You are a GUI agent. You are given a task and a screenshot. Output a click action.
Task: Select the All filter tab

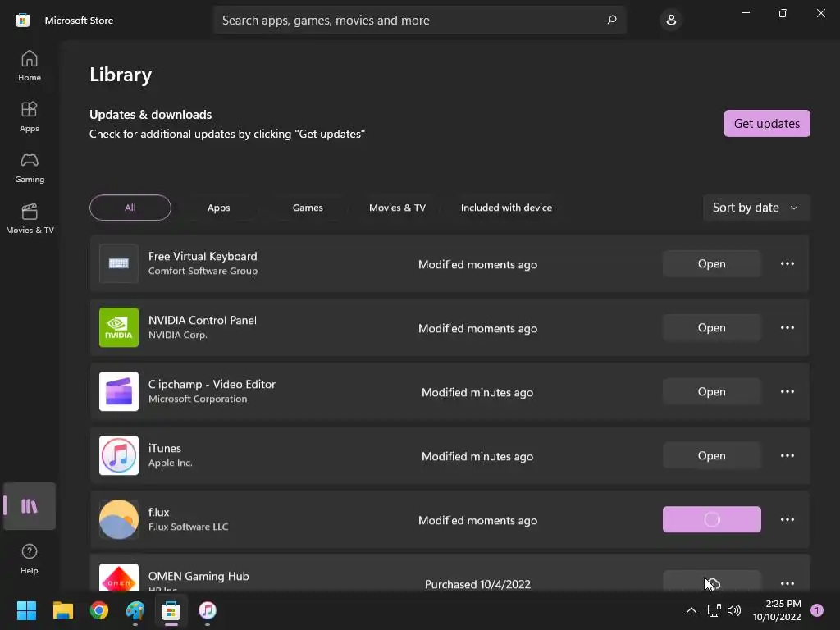tap(130, 208)
